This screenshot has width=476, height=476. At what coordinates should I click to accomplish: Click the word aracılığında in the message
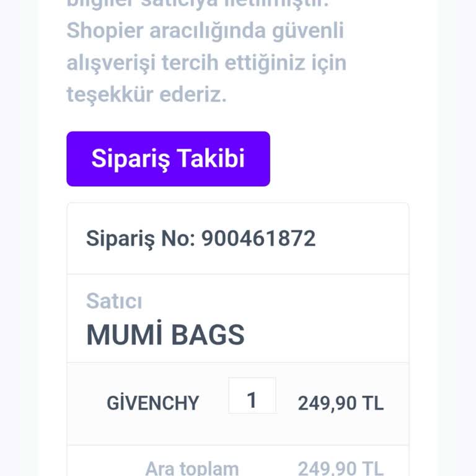pos(198,30)
